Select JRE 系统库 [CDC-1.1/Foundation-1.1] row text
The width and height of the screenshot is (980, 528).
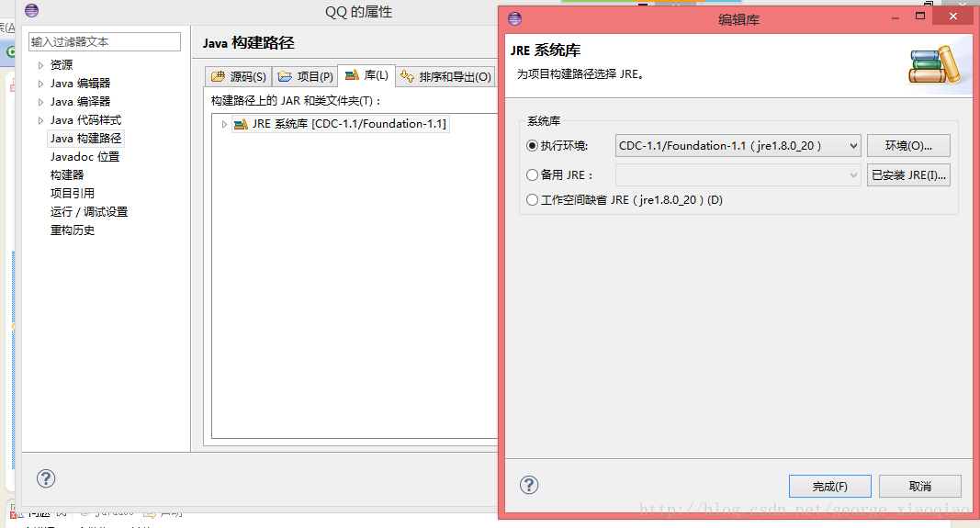coord(349,124)
